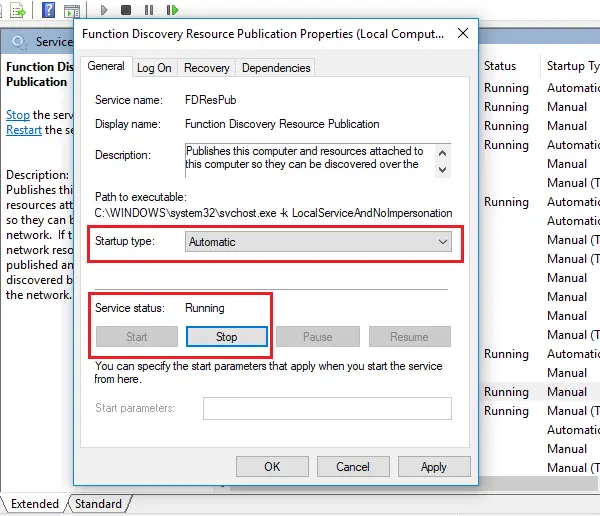
Task: Open the Help question-mark toolbar icon
Action: click(x=48, y=9)
